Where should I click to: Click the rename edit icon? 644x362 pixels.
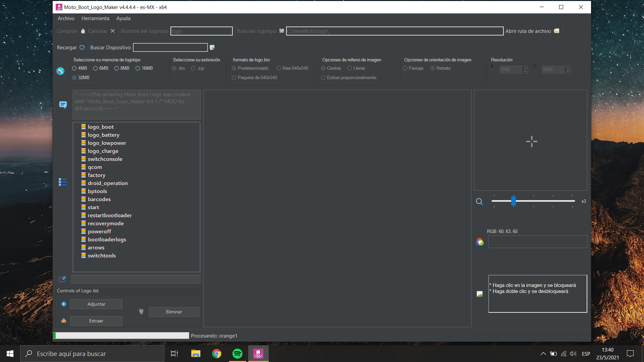[x=63, y=279]
